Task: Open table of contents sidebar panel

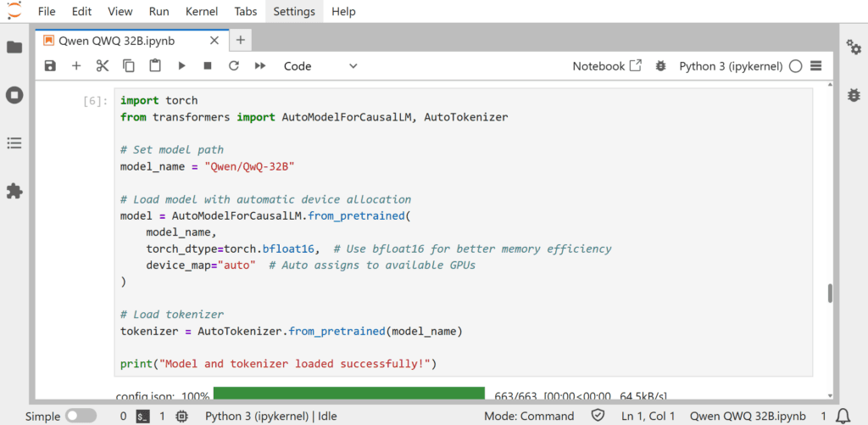Action: tap(14, 143)
